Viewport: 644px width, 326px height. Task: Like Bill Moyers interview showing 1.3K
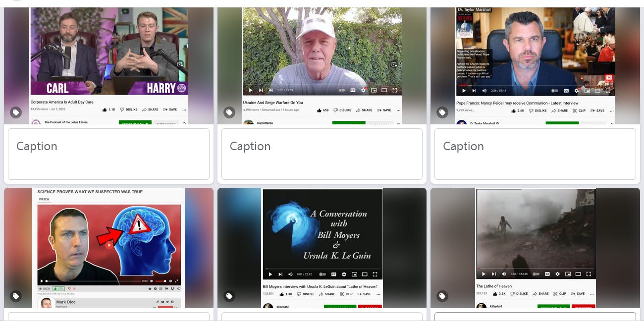tap(286, 294)
